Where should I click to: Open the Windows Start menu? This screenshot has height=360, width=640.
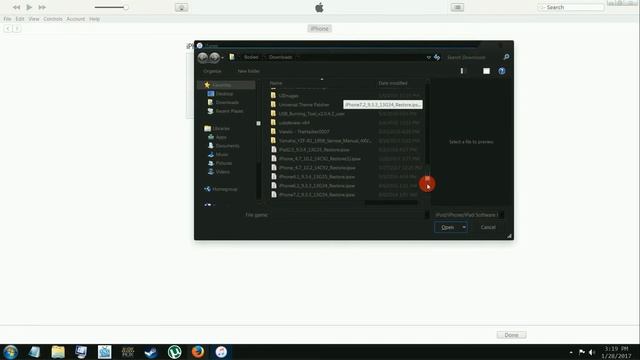(x=10, y=352)
